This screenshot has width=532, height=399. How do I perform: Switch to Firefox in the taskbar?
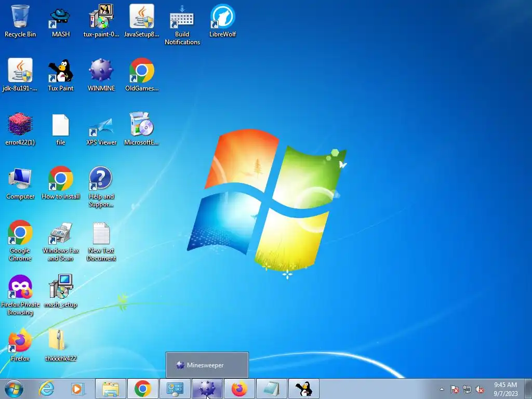(x=239, y=389)
